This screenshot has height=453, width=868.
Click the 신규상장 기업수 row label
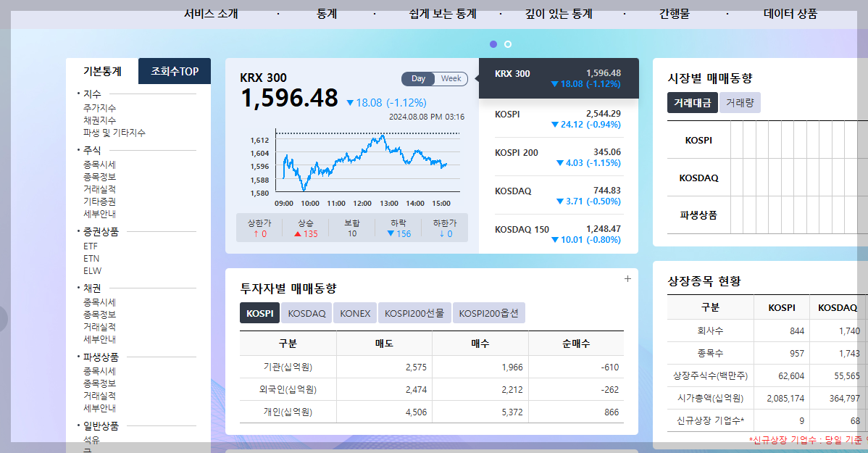click(x=710, y=420)
